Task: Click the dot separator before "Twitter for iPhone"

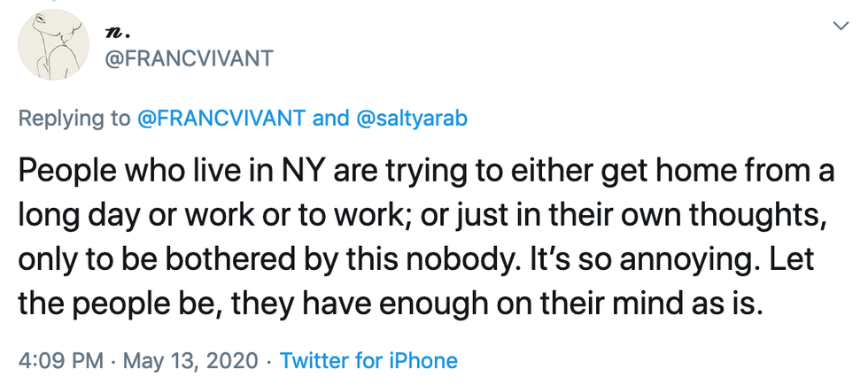Action: pos(269,360)
